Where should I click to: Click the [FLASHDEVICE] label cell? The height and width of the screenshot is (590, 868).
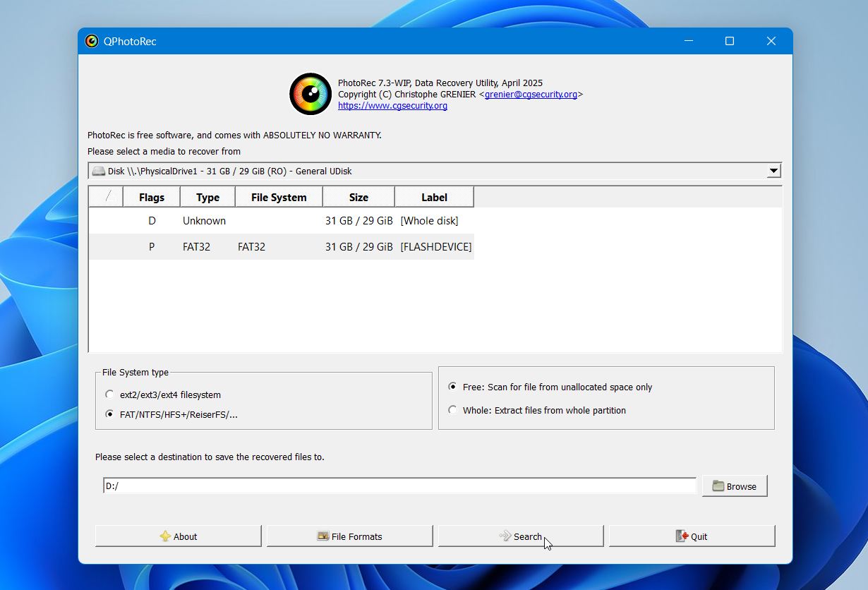[435, 247]
